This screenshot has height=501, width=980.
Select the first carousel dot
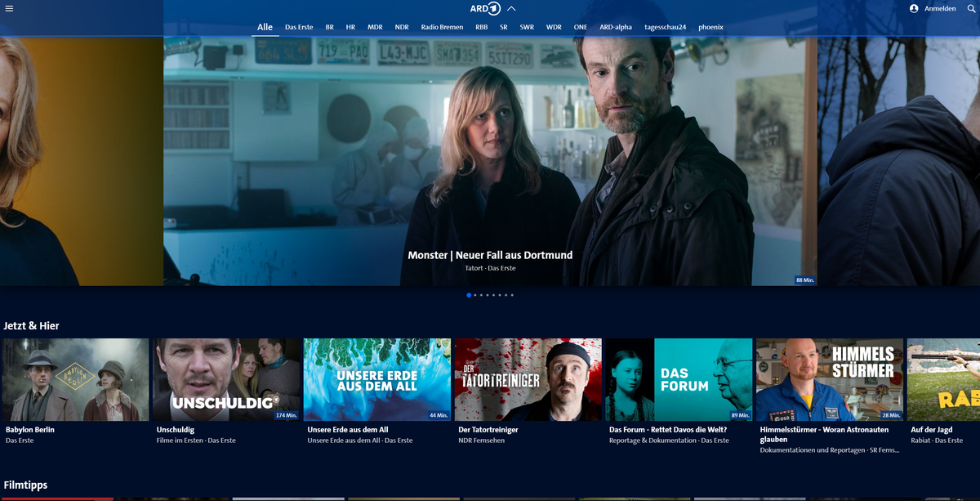pyautogui.click(x=469, y=295)
